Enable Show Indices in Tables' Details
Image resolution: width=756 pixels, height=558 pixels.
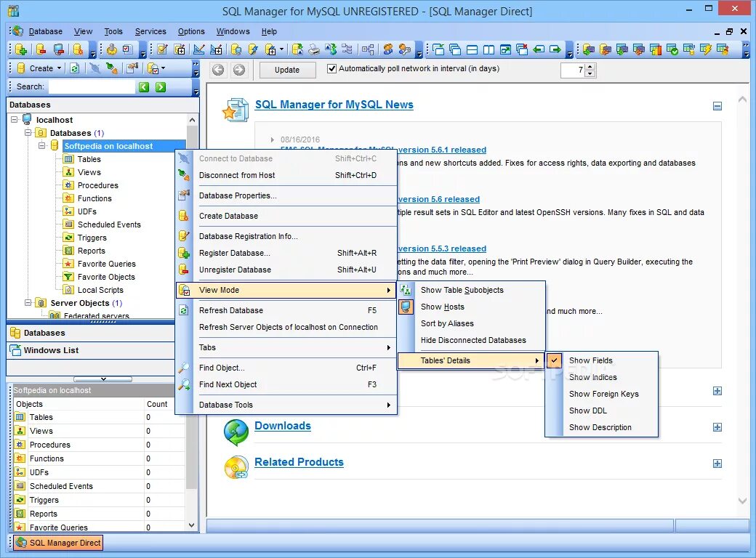coord(601,377)
